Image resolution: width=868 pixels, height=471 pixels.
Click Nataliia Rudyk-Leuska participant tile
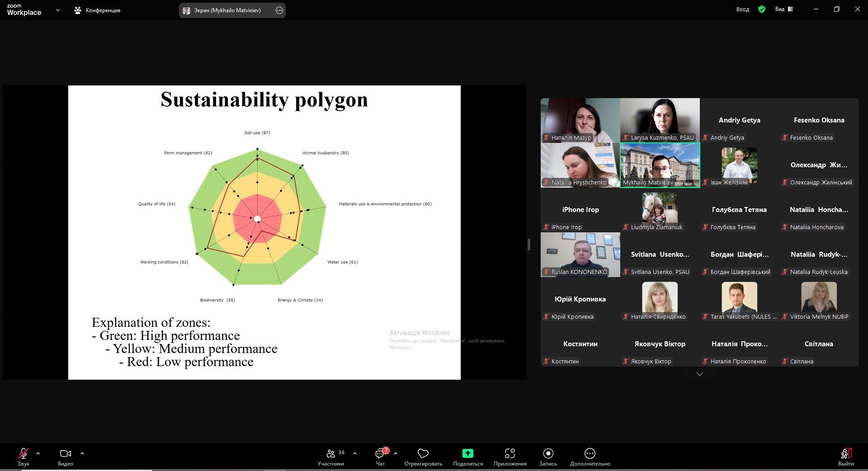pyautogui.click(x=819, y=254)
